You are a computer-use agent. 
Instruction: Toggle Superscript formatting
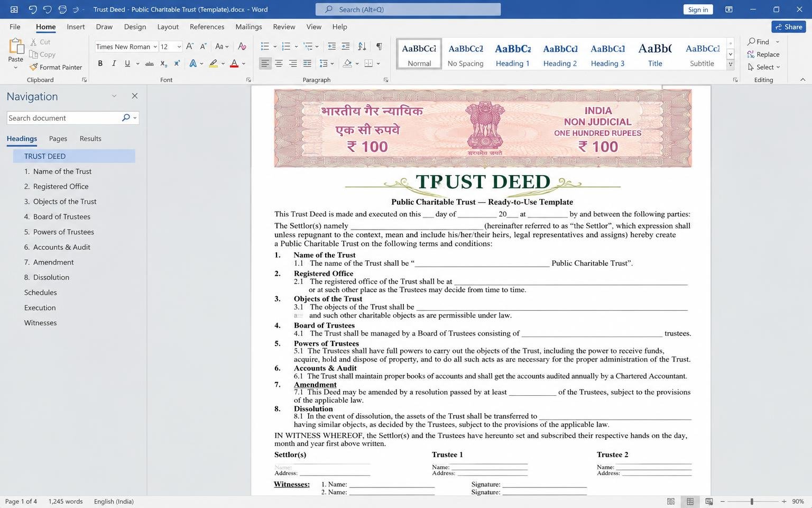177,63
